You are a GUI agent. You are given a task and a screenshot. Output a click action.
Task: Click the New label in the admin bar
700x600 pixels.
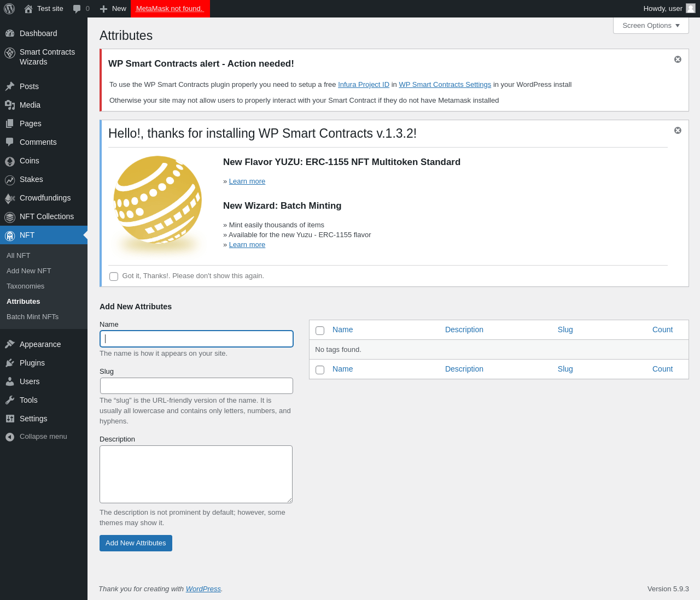tap(119, 9)
